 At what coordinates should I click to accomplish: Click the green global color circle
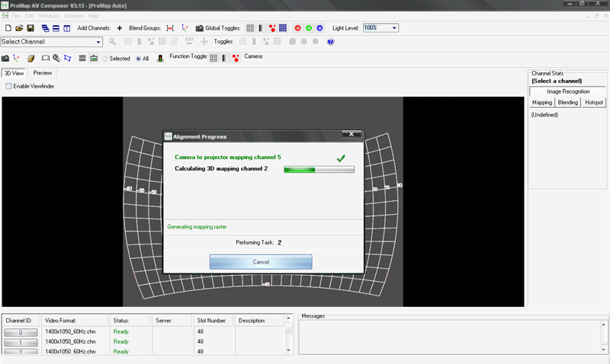(x=309, y=28)
